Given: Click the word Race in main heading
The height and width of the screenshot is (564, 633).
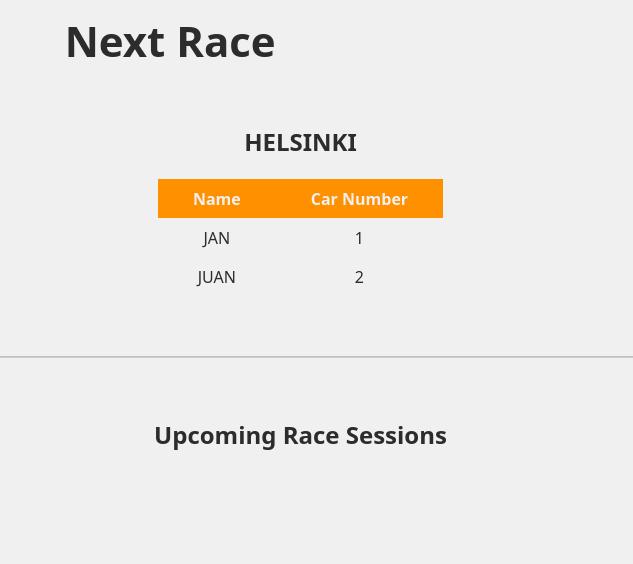Looking at the screenshot, I should click(x=226, y=42).
